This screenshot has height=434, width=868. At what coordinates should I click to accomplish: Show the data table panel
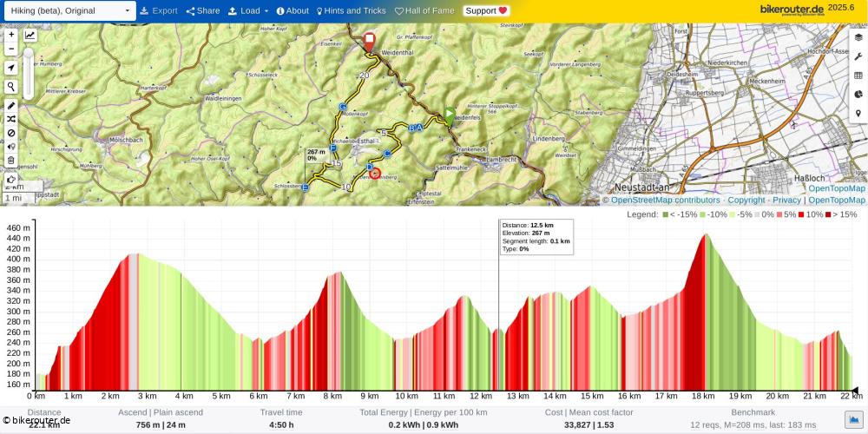click(x=858, y=76)
